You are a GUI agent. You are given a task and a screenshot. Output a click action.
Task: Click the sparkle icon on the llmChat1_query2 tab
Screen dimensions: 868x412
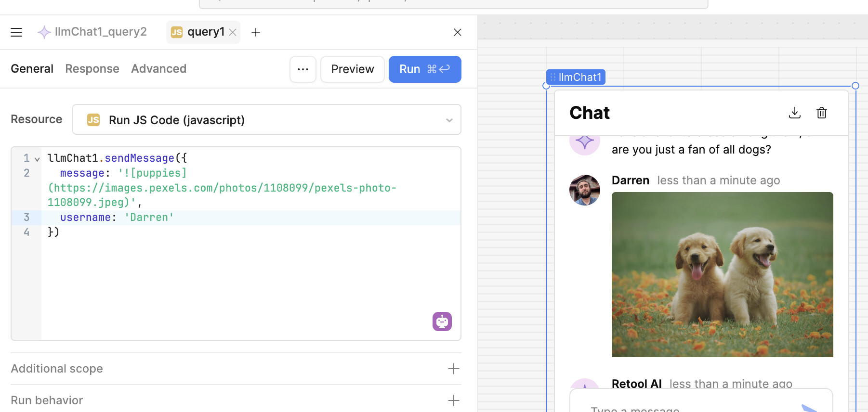click(x=44, y=32)
